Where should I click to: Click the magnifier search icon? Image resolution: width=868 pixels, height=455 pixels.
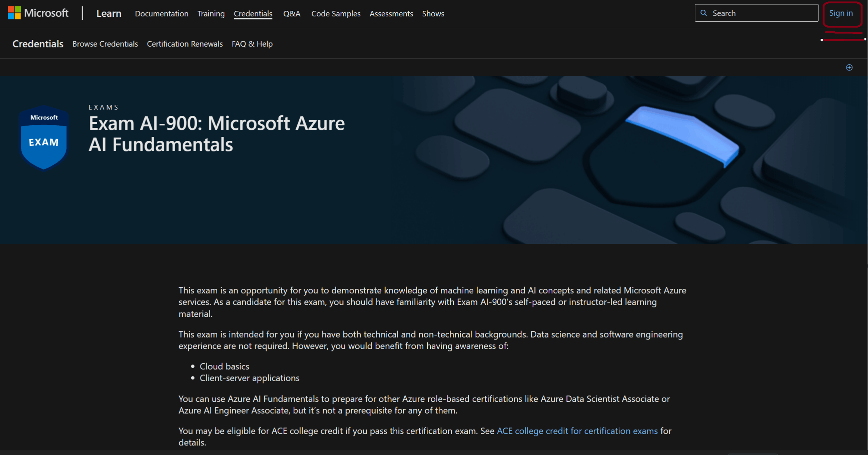704,13
